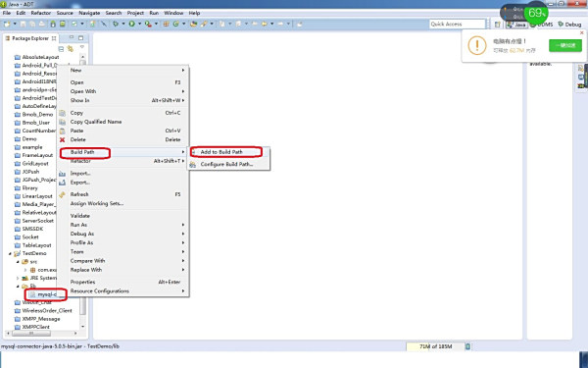Open the Navigate menu

(x=89, y=13)
